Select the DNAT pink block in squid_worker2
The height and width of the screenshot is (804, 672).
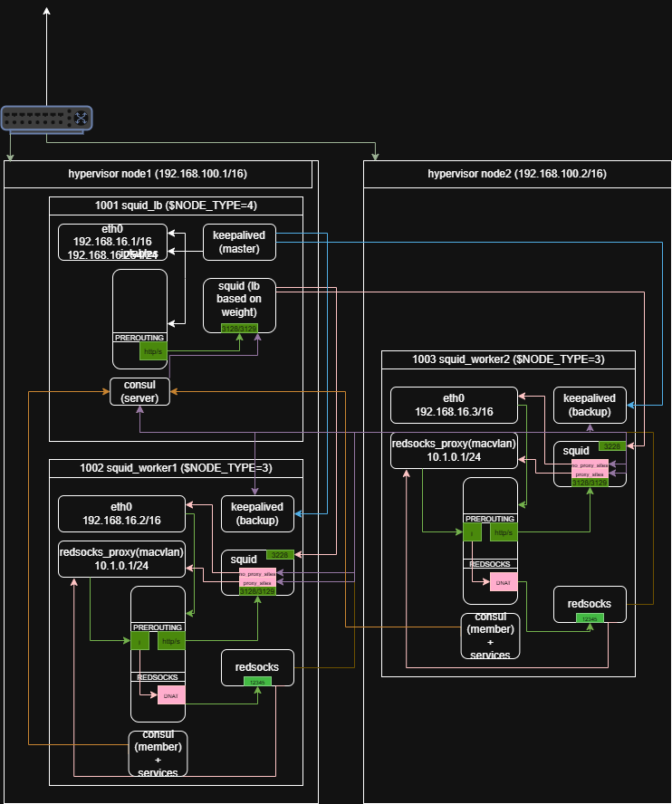pos(504,582)
